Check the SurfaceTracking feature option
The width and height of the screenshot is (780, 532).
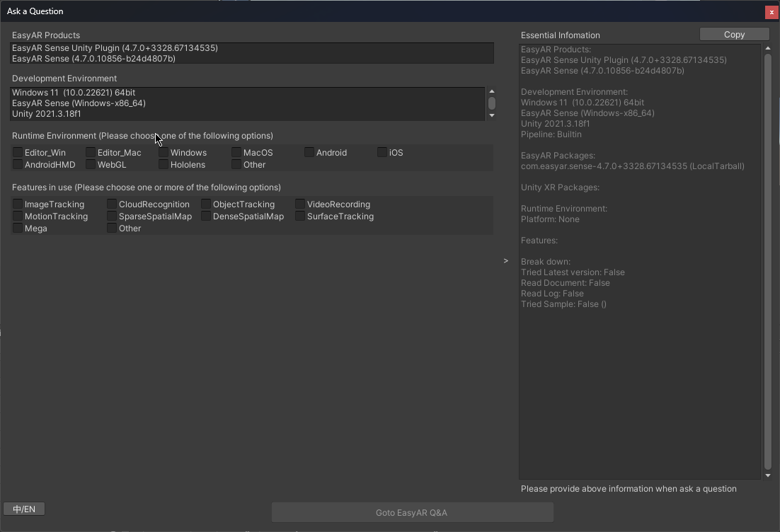coord(300,216)
